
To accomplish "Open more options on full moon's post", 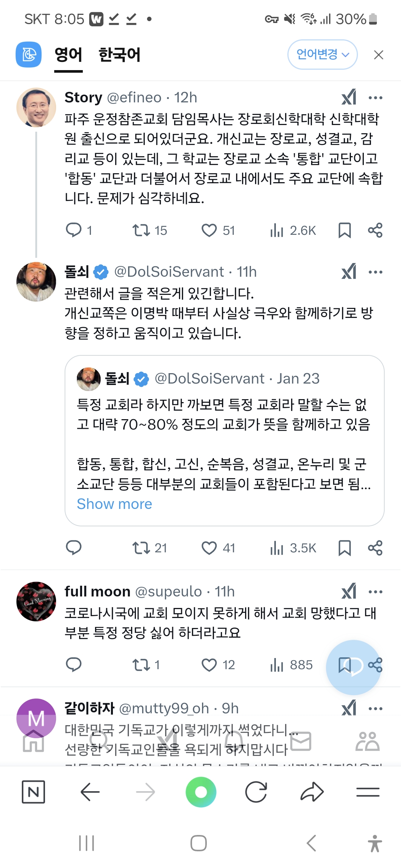I will point(375,592).
